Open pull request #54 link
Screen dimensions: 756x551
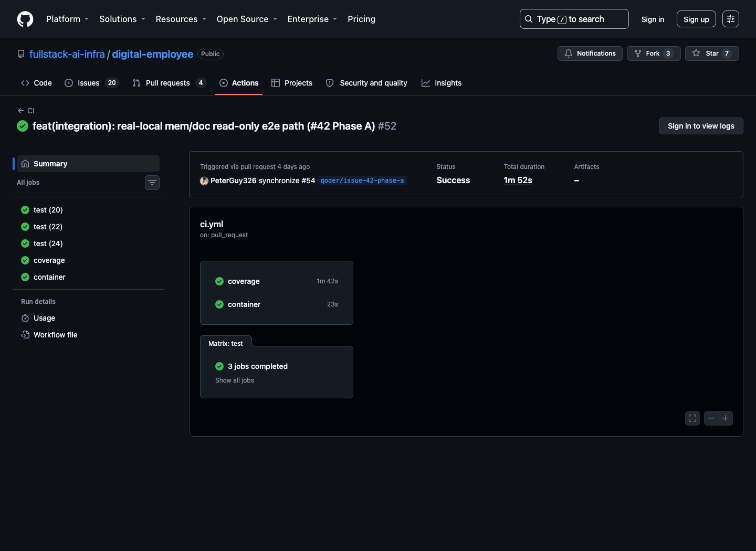point(308,181)
